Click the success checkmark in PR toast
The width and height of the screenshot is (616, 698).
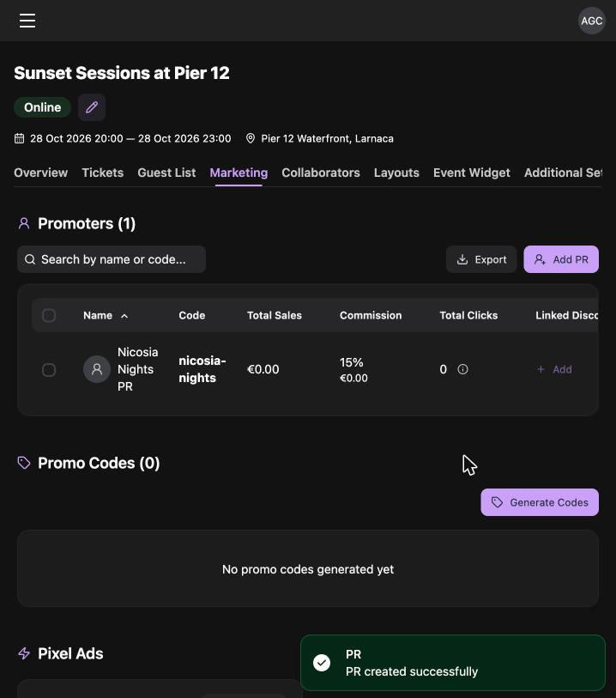tap(322, 663)
